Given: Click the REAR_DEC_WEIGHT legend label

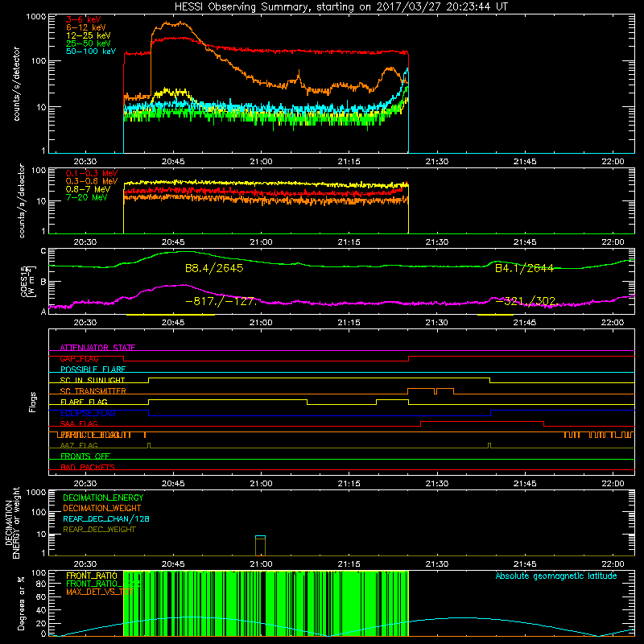Looking at the screenshot, I should [x=99, y=530].
